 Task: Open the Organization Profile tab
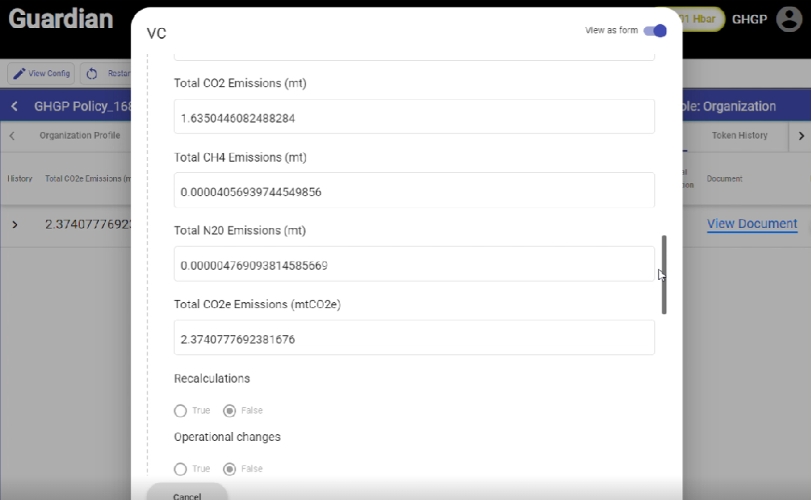pyautogui.click(x=79, y=135)
